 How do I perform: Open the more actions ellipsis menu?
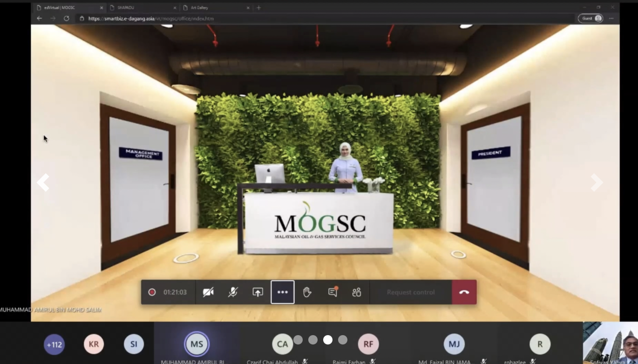(x=283, y=292)
